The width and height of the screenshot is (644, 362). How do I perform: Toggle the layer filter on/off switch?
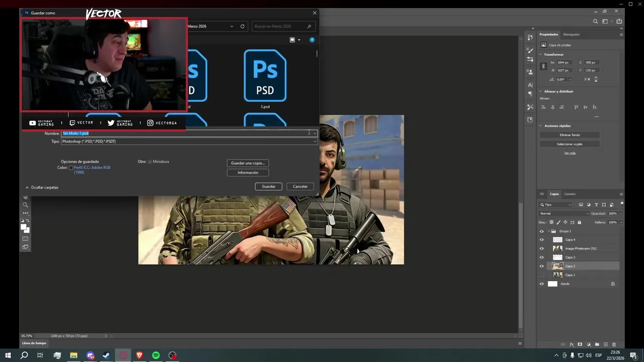[x=622, y=204]
